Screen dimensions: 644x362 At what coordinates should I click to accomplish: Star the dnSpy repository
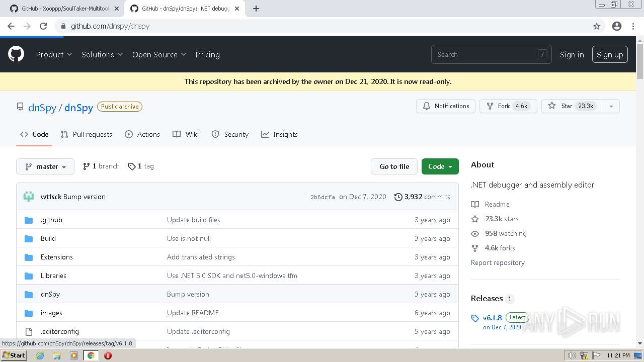572,106
